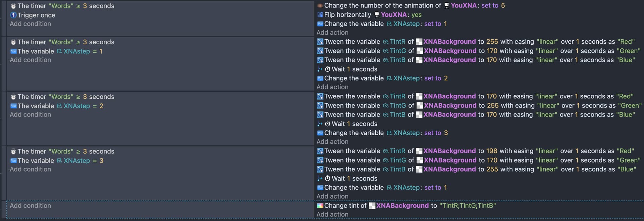Image resolution: width=644 pixels, height=221 pixels.
Task: Click tween icon for TintR to 198 action
Action: click(320, 151)
